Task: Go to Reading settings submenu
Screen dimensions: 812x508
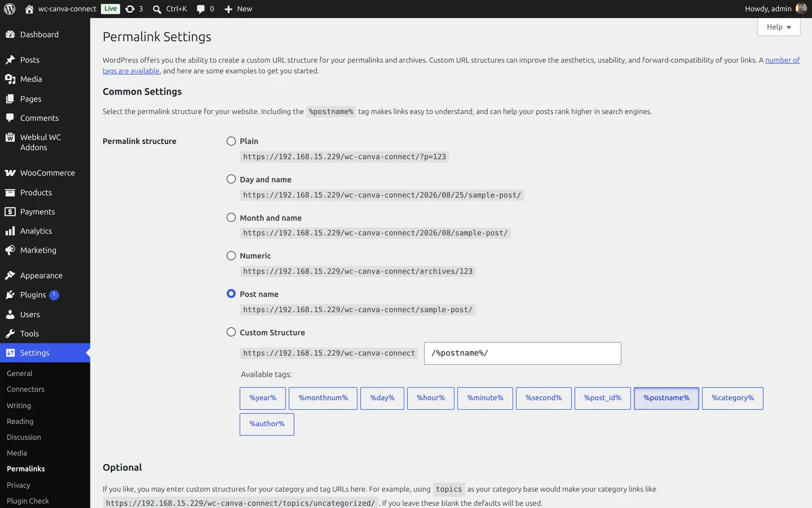Action: point(20,421)
